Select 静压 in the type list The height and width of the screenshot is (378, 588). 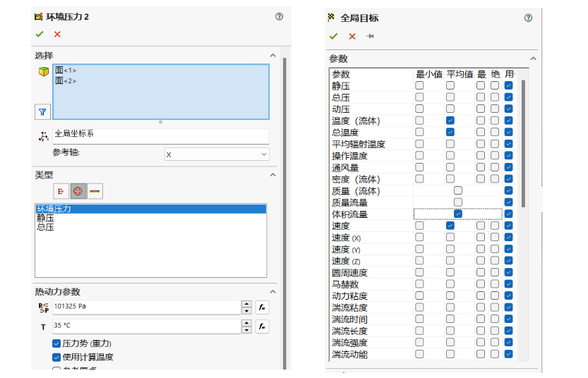(45, 218)
